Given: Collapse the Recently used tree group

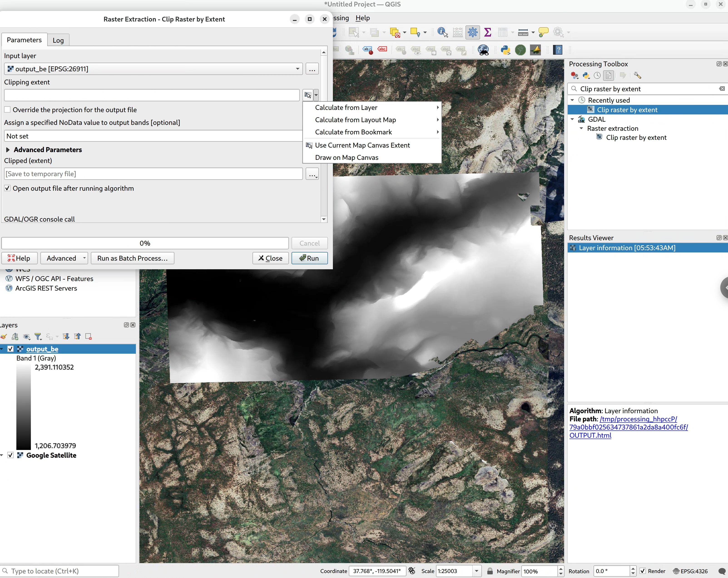Looking at the screenshot, I should pyautogui.click(x=572, y=100).
